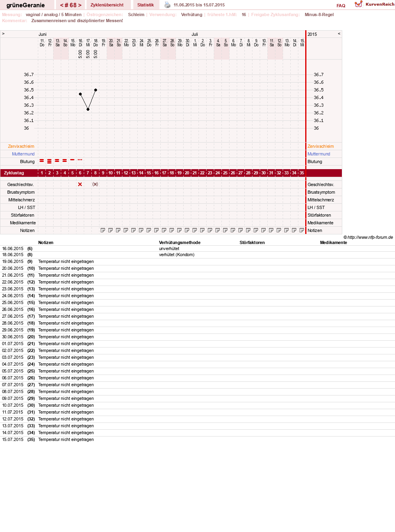Go to next cycle with the right arrow by #68
395x532 pixels.
[x=80, y=5]
